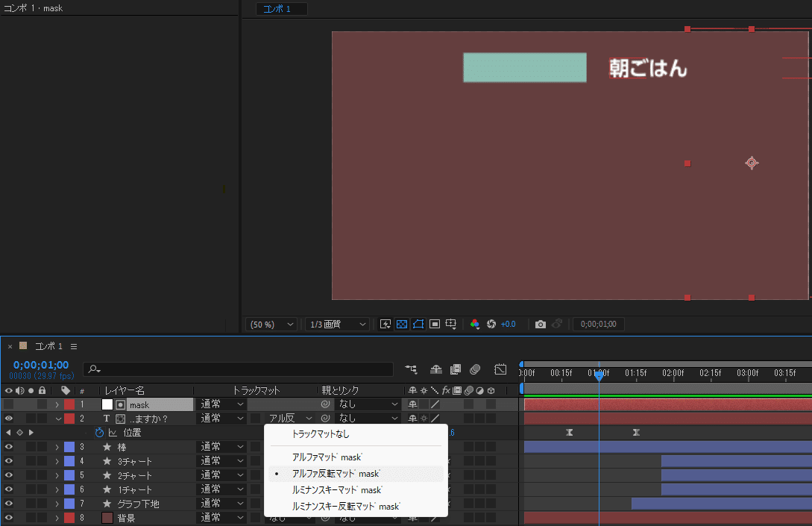Click the composition mini-flowchart icon
Screen dimensions: 812x526
coord(411,369)
